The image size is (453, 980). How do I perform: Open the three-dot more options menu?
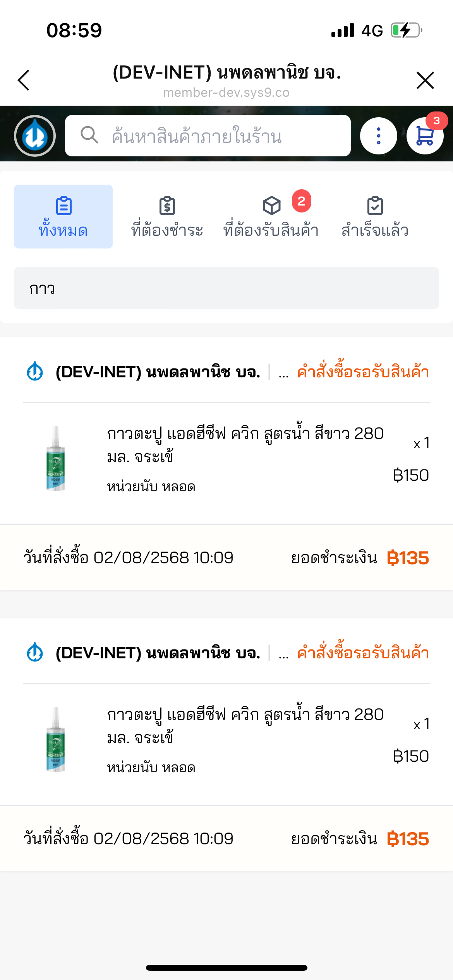pyautogui.click(x=378, y=136)
